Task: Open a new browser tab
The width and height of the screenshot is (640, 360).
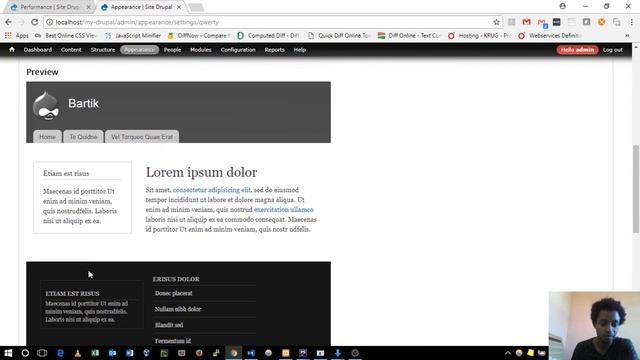Action: (196, 7)
